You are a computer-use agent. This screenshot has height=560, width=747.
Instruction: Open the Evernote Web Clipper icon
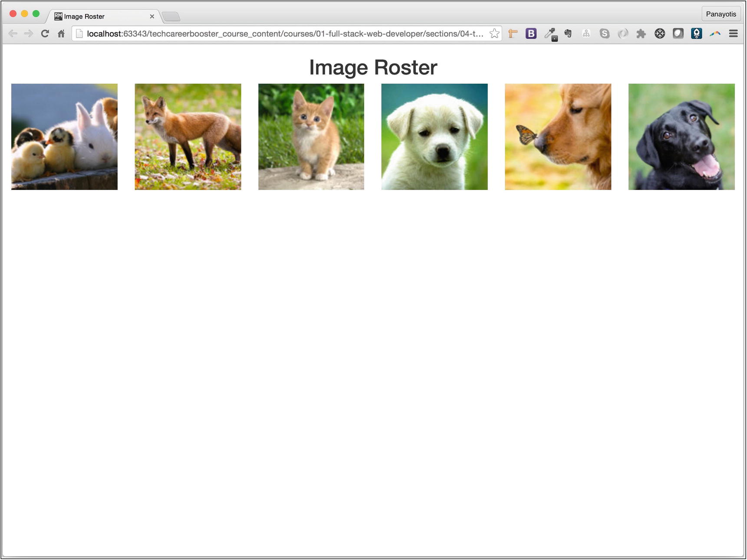pyautogui.click(x=568, y=33)
